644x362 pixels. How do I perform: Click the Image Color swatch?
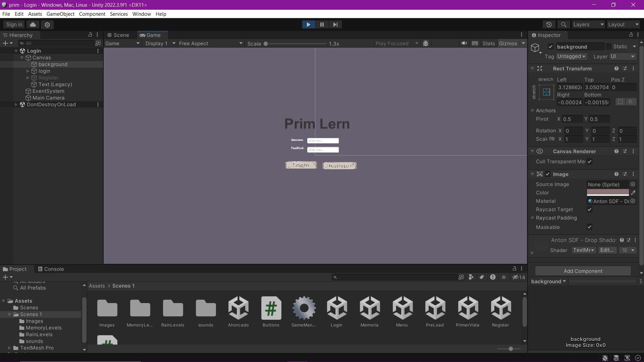[x=607, y=193]
